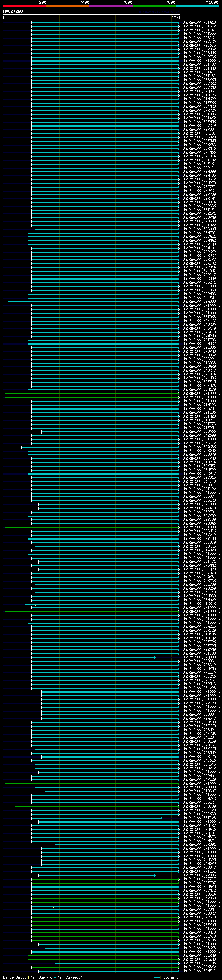Select hit label UniRef100_A7TL61
The height and width of the screenshot is (980, 222).
click(x=199, y=871)
